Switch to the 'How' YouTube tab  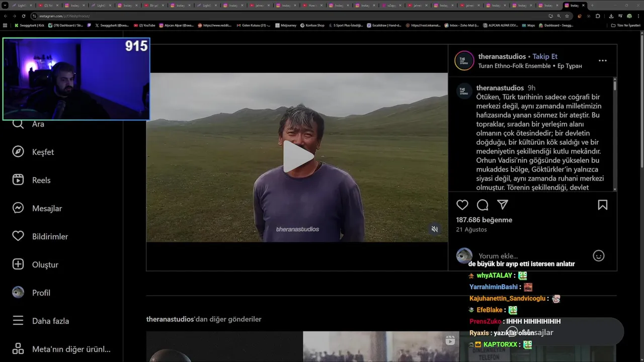(x=311, y=6)
